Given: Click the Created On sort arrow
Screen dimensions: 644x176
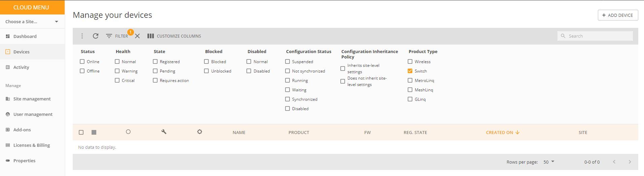Looking at the screenshot, I should coord(517,132).
